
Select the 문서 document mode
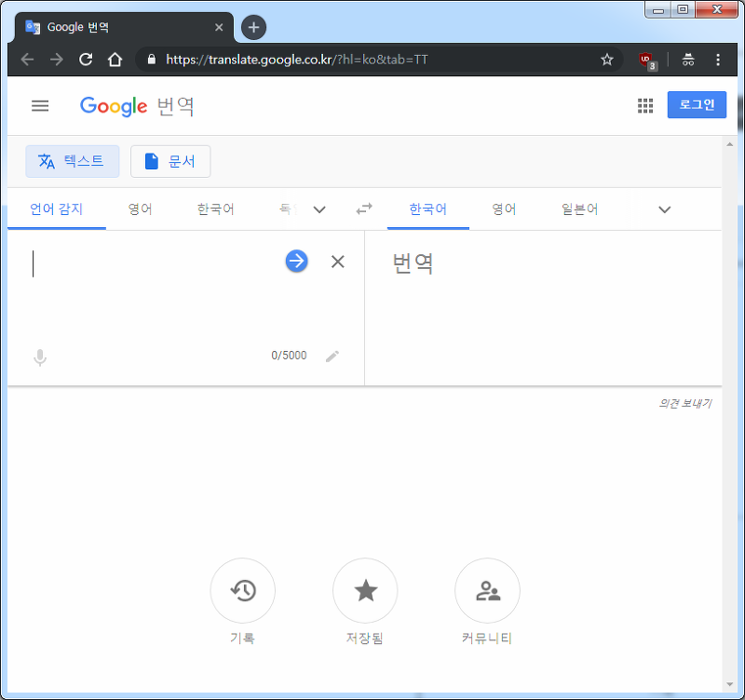point(170,161)
